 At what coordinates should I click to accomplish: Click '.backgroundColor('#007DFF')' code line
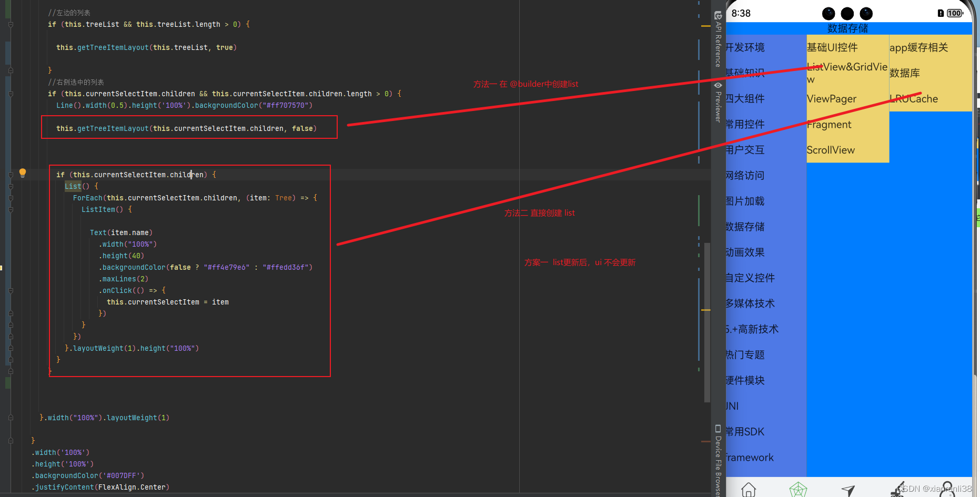click(x=87, y=475)
